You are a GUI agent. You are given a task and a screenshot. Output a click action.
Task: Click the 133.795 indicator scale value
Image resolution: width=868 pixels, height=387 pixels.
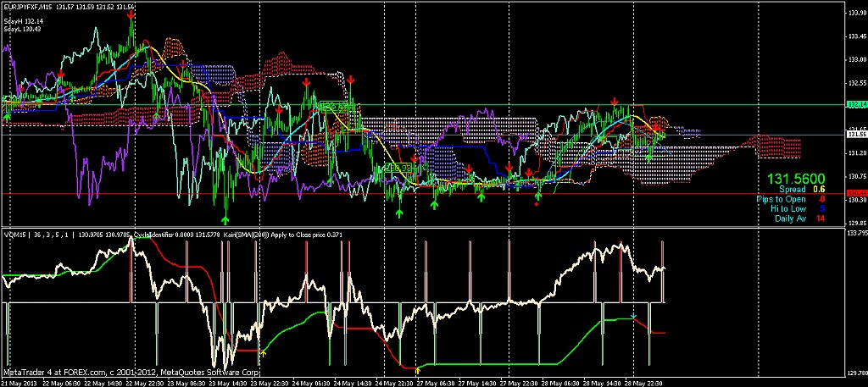tap(856, 234)
